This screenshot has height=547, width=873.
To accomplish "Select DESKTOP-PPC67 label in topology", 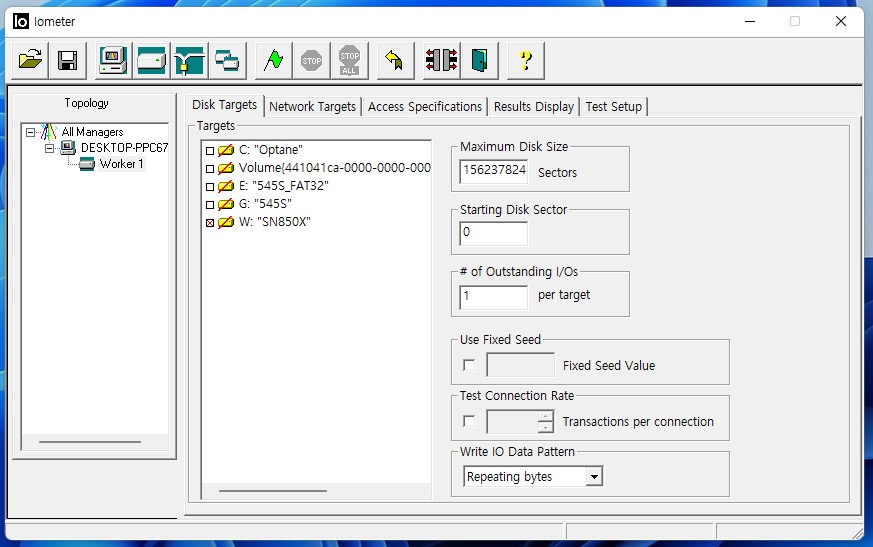I will tap(124, 148).
